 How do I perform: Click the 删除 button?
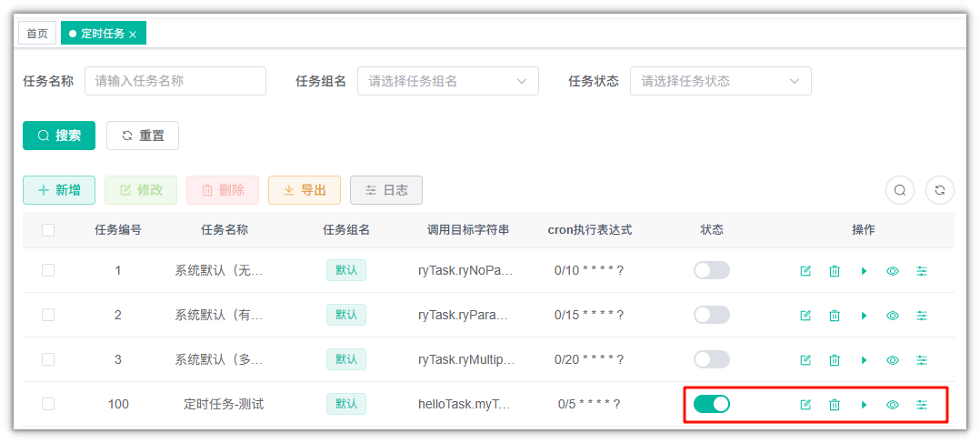(223, 190)
